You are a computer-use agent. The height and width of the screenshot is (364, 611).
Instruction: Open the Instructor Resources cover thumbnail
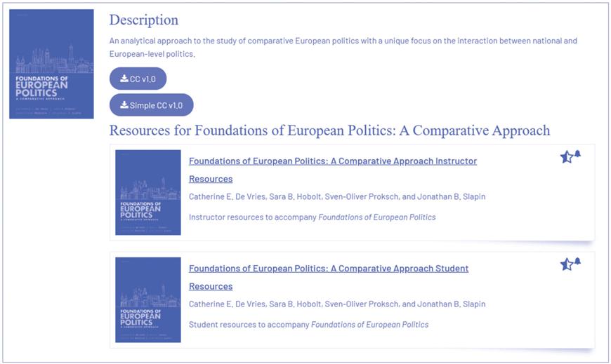pyautogui.click(x=147, y=192)
